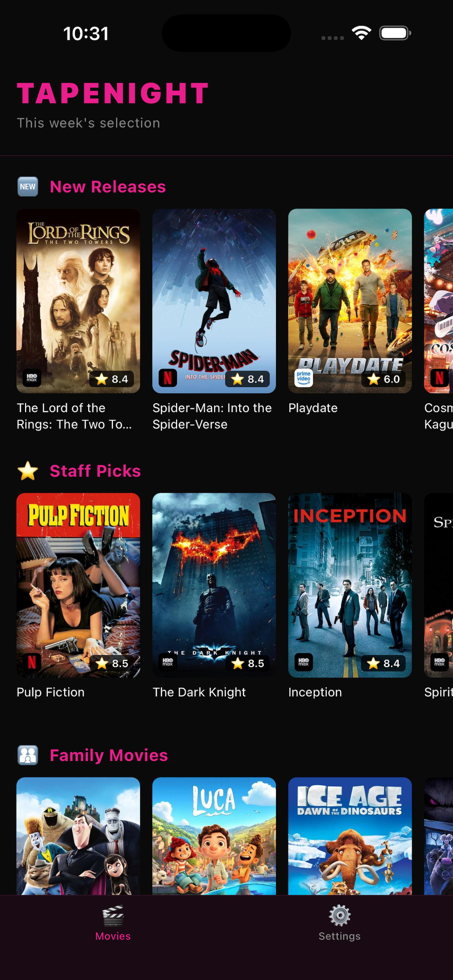Image resolution: width=453 pixels, height=980 pixels.
Task: Tap the HBO Max badge on Inception poster
Action: (x=303, y=663)
